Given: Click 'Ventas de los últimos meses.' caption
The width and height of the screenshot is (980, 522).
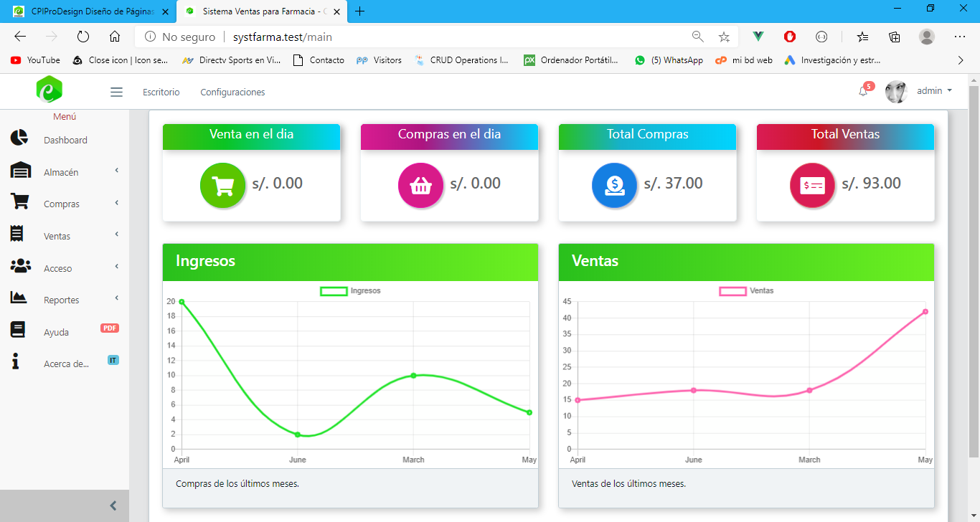Looking at the screenshot, I should click(x=628, y=484).
